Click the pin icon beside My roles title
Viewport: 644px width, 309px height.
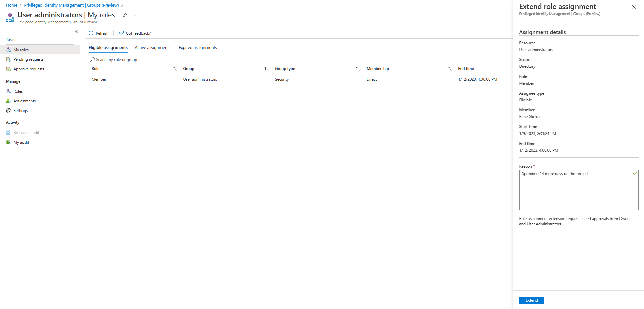coord(125,15)
